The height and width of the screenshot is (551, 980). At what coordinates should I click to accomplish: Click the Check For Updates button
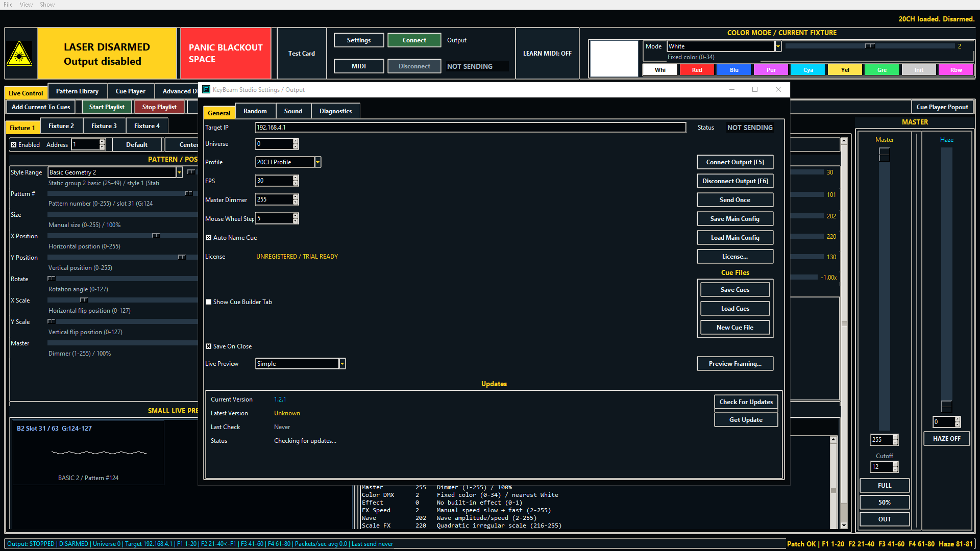pyautogui.click(x=746, y=402)
